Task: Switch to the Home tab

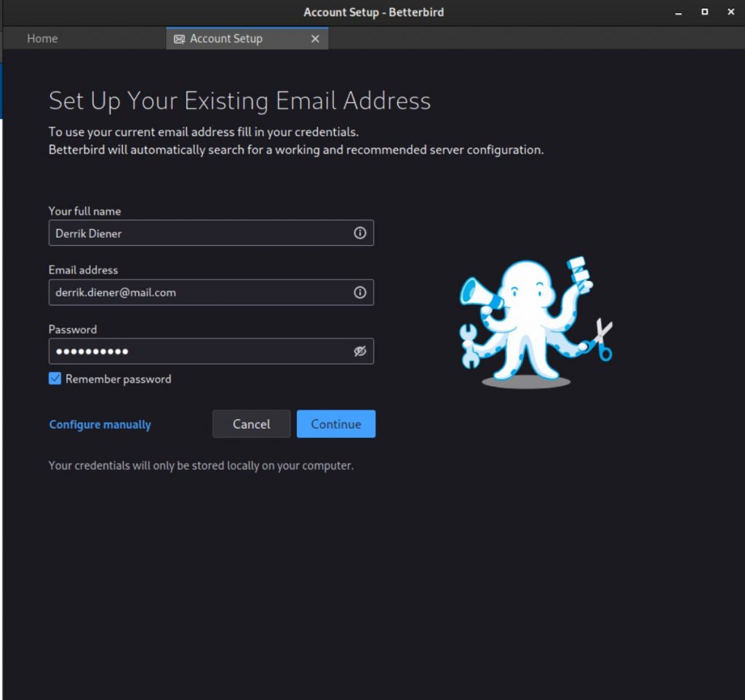Action: tap(42, 39)
